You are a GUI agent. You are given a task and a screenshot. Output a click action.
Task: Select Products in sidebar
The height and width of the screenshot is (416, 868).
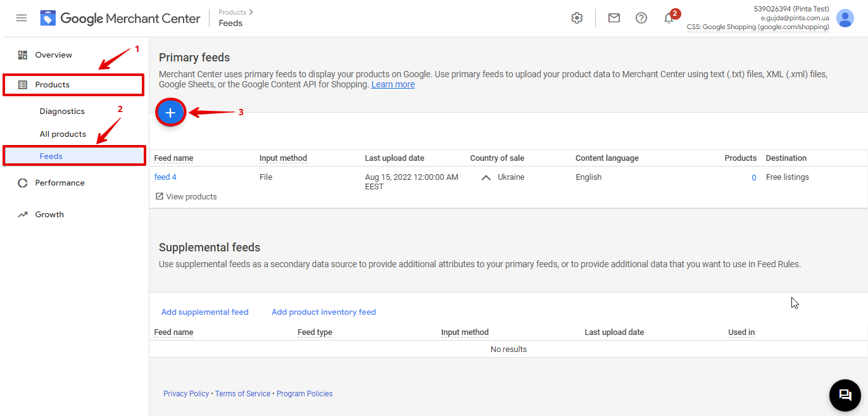click(53, 85)
